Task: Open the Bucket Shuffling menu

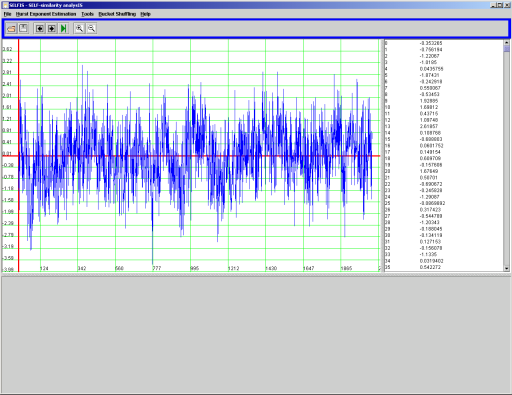Action: [117, 14]
